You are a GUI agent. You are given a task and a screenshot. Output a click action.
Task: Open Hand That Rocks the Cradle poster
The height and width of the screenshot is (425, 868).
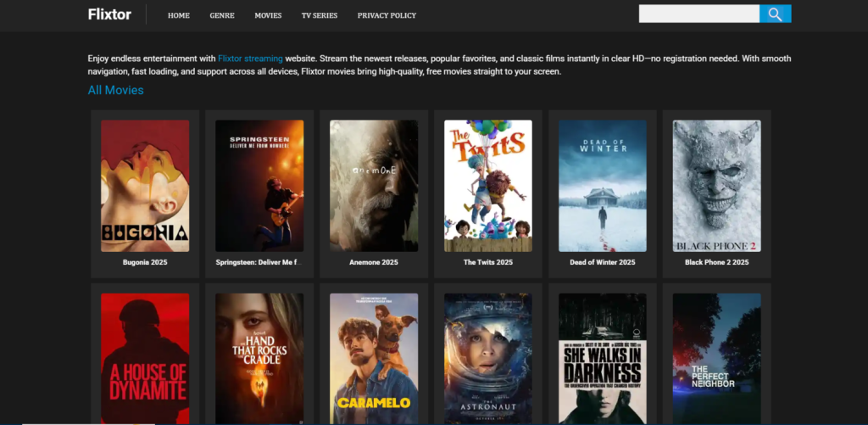coord(259,359)
